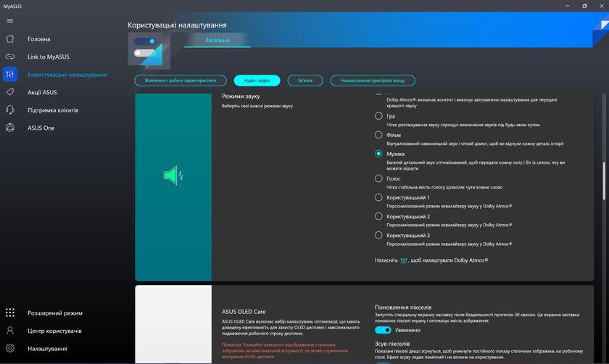Open Розширений режим grid icon

pyautogui.click(x=10, y=313)
